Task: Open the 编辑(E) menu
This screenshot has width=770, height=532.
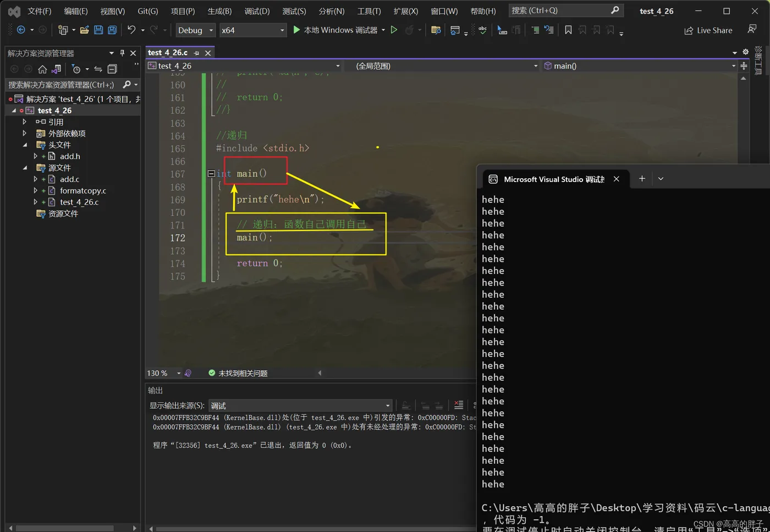Action: (x=75, y=11)
